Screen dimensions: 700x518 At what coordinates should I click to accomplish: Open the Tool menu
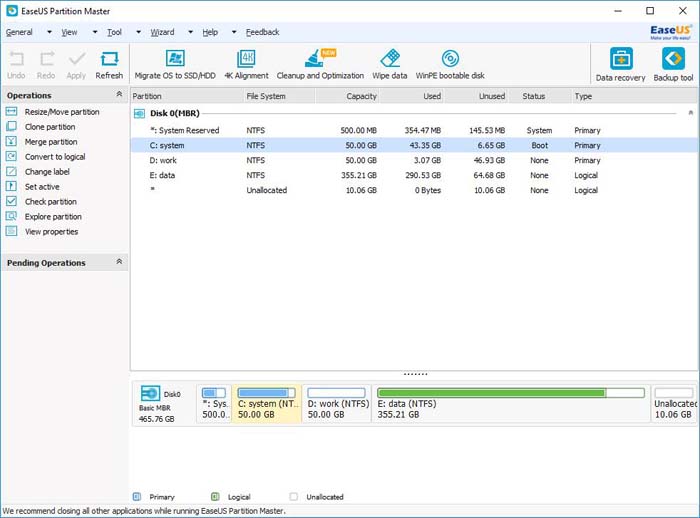pos(114,32)
